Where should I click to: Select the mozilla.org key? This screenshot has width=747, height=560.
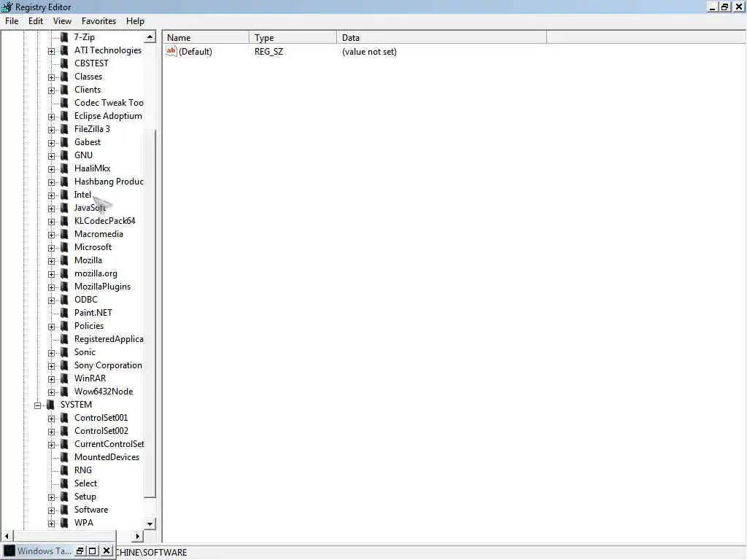pyautogui.click(x=96, y=273)
